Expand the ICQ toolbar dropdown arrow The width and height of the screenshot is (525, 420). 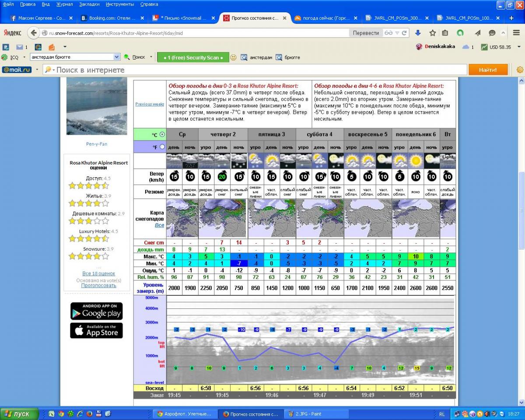(24, 57)
